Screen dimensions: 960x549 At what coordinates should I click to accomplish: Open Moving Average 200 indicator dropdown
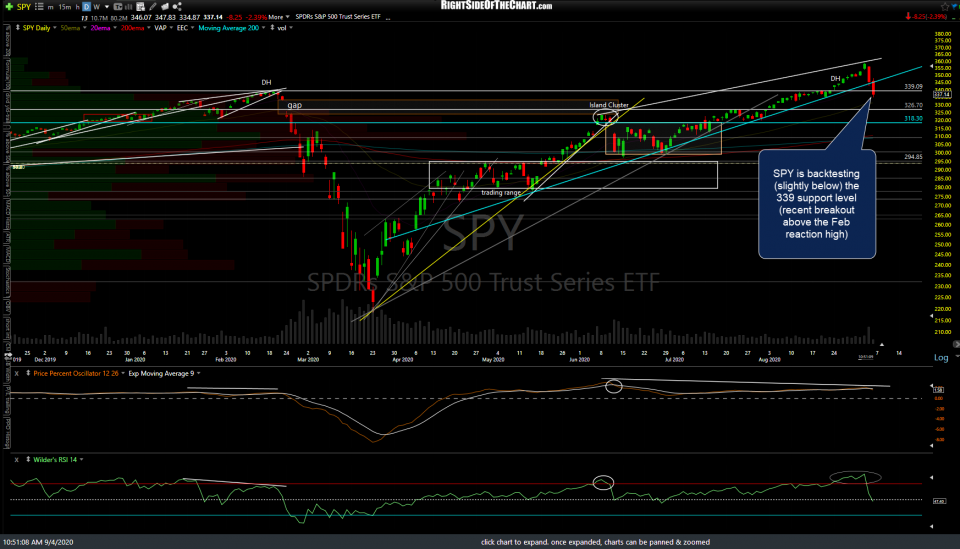pyautogui.click(x=263, y=28)
